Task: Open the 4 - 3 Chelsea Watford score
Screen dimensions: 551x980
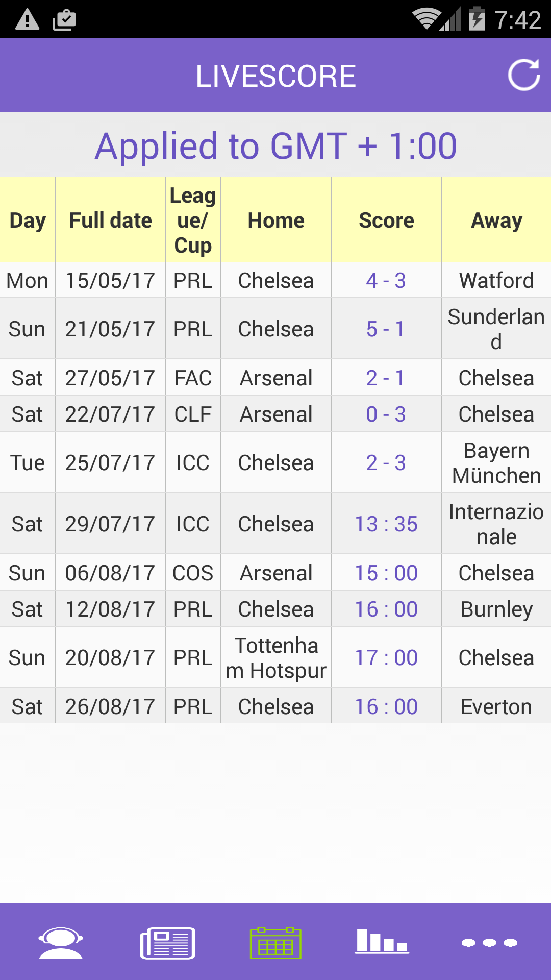Action: [386, 281]
